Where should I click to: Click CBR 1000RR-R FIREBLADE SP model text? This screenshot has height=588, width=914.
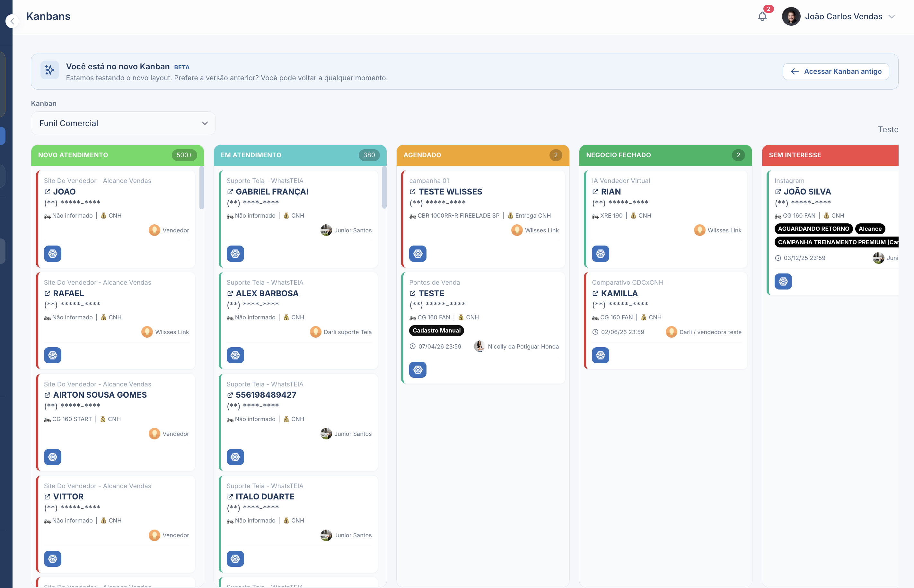point(458,215)
